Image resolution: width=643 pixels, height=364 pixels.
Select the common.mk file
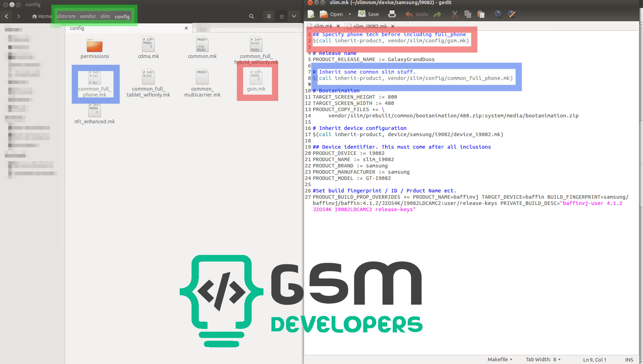pyautogui.click(x=202, y=48)
